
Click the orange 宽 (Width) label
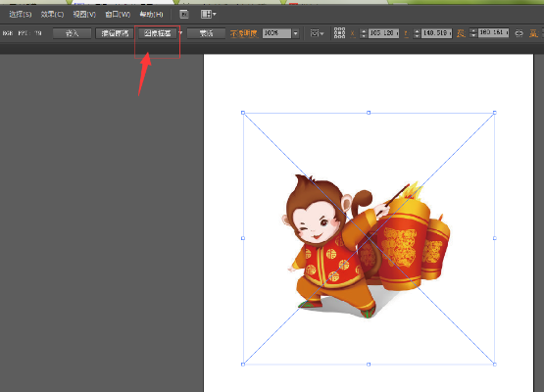coord(461,33)
